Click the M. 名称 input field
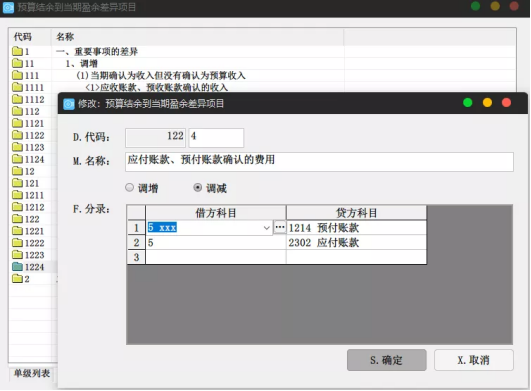 319,162
